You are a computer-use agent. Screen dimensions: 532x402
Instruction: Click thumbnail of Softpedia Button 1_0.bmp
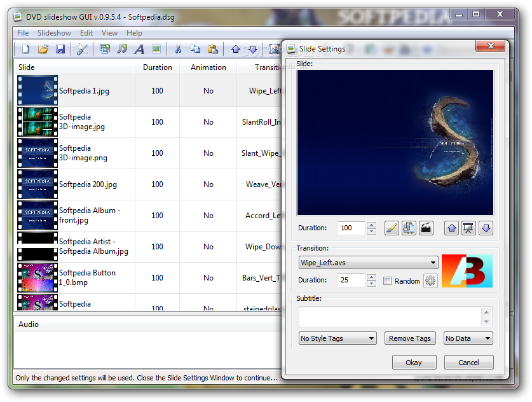pyautogui.click(x=38, y=278)
